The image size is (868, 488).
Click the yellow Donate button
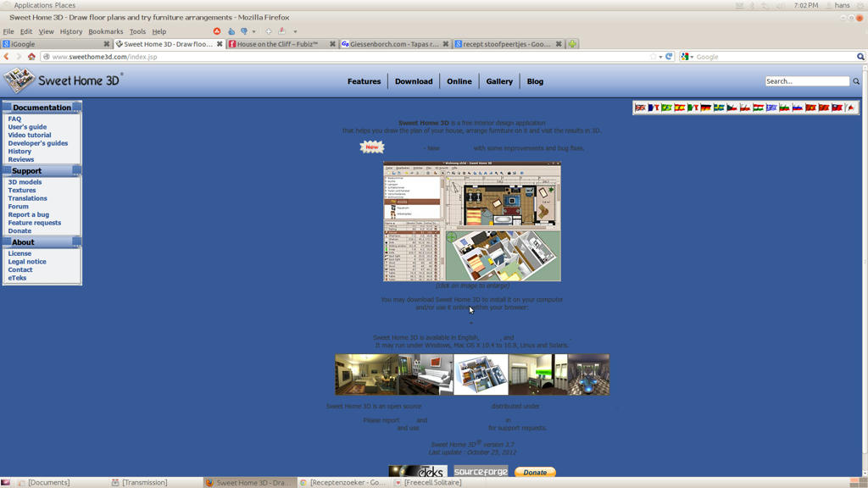[535, 472]
